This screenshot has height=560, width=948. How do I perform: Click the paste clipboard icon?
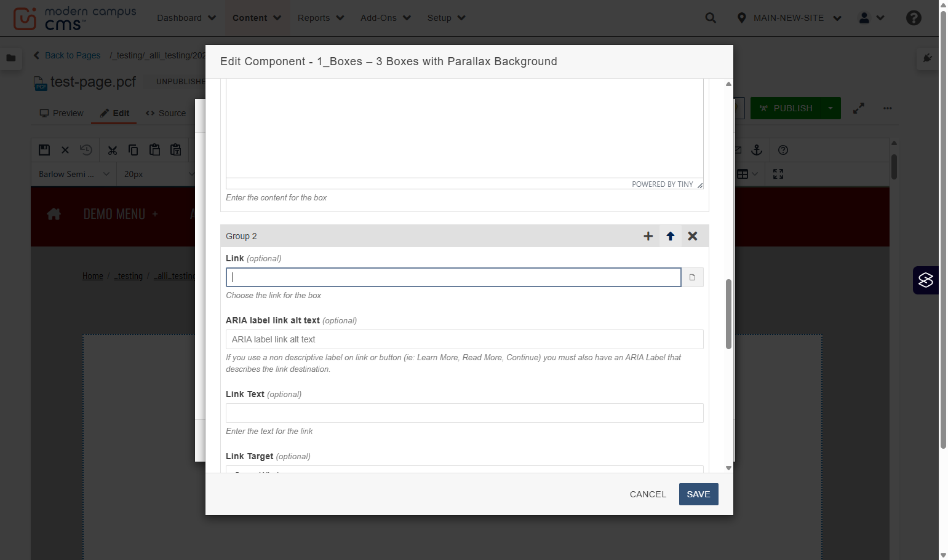[x=155, y=150]
